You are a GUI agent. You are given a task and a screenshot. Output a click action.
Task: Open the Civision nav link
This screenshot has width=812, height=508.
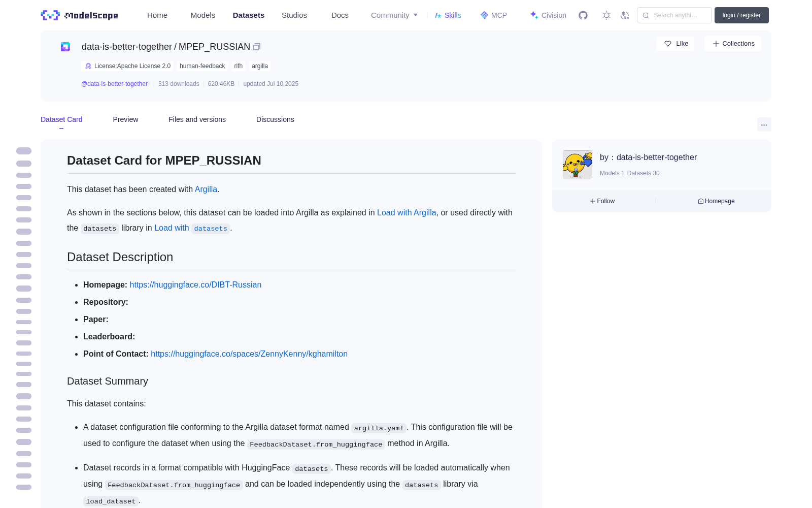548,15
